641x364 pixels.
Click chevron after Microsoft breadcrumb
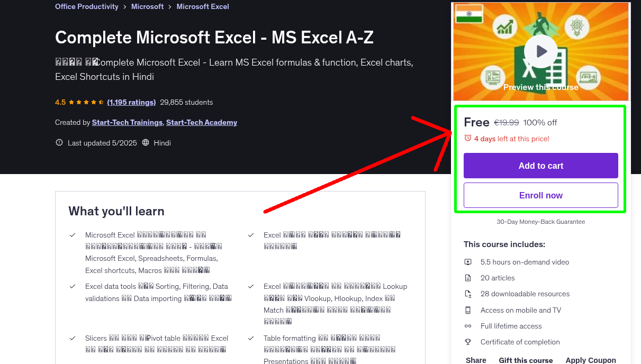click(170, 7)
